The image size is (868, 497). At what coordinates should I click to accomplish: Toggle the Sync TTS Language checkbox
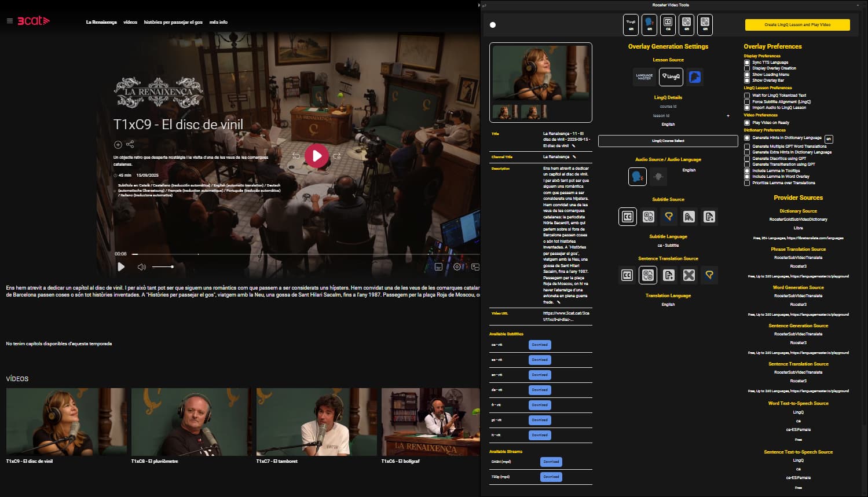pyautogui.click(x=747, y=63)
